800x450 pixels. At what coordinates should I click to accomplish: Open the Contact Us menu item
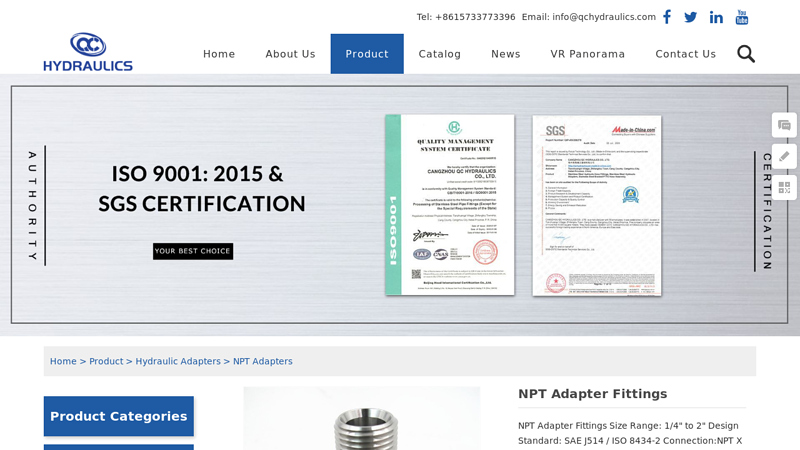point(686,54)
